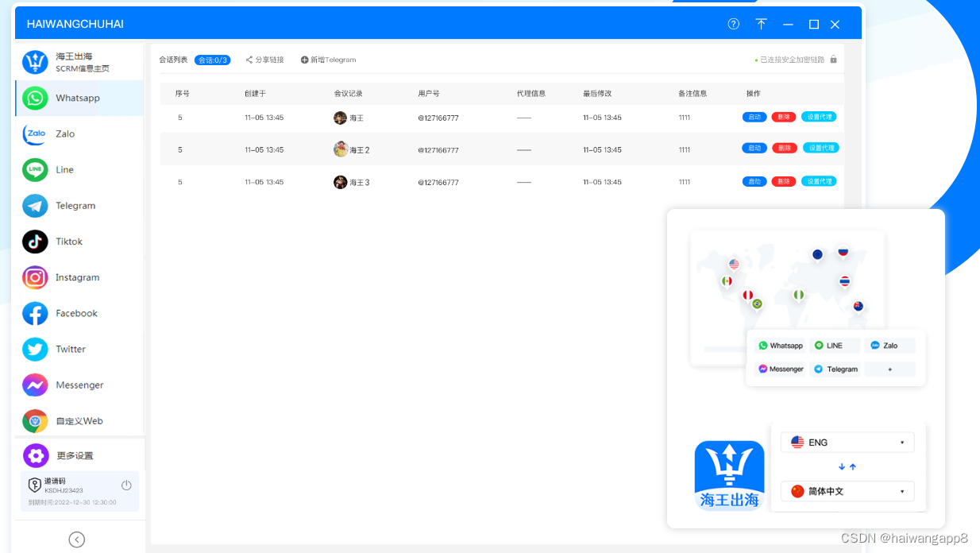Click the Nigeria flag pin on map
Screen dimensions: 980x553
coord(799,295)
